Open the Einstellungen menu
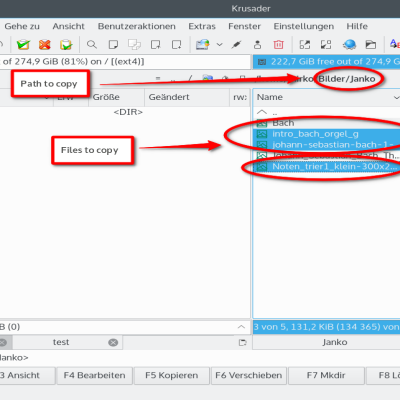Screen dimensions: 400x400 304,26
